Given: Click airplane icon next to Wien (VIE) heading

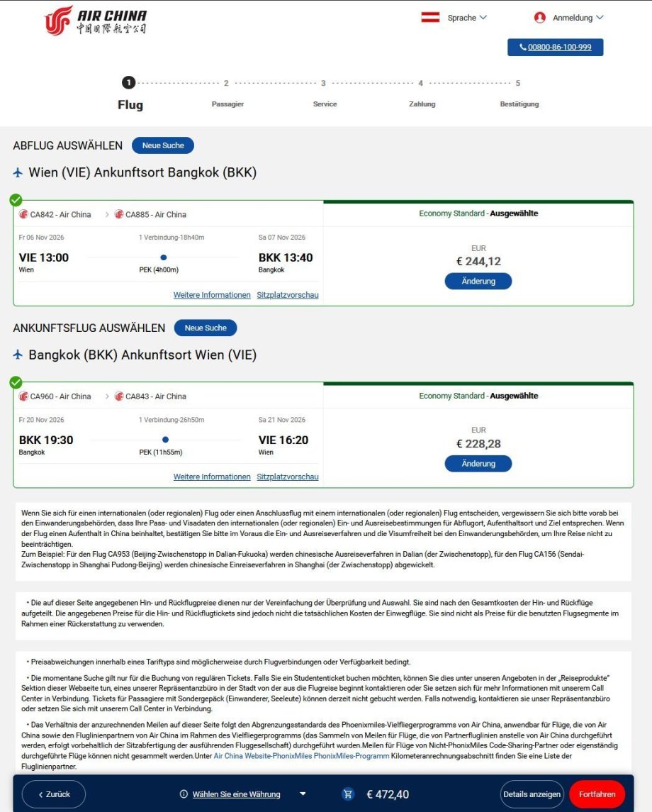Looking at the screenshot, I should tap(18, 172).
